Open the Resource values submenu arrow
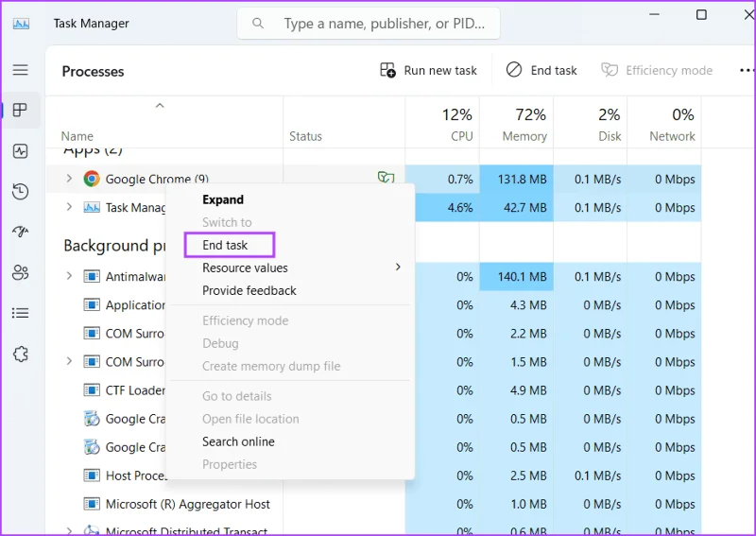 pos(398,267)
